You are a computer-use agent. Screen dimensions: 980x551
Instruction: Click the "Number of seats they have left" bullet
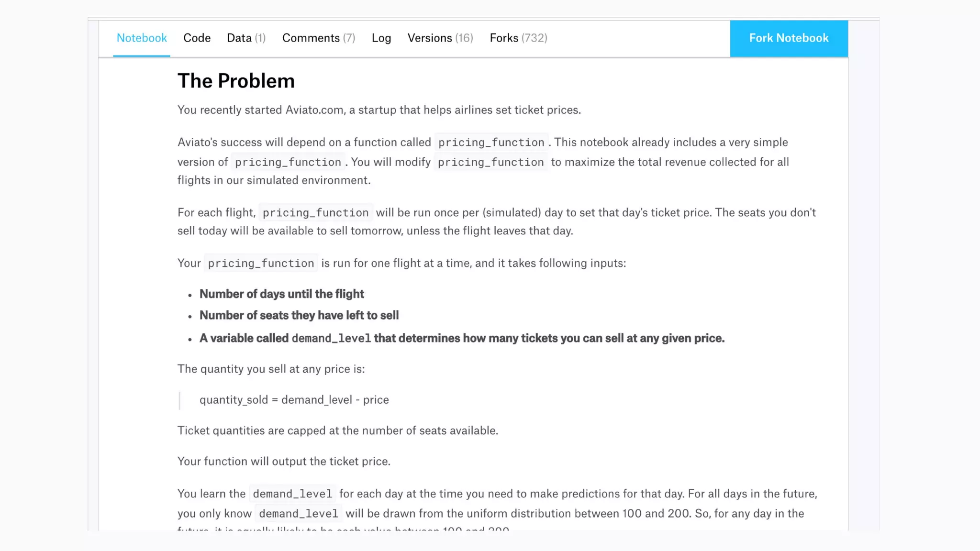point(299,316)
